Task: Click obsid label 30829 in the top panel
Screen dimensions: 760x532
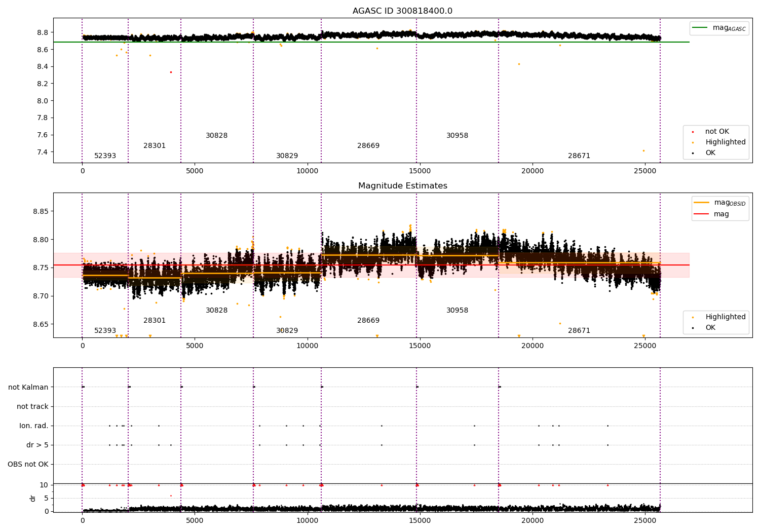Action: (287, 156)
